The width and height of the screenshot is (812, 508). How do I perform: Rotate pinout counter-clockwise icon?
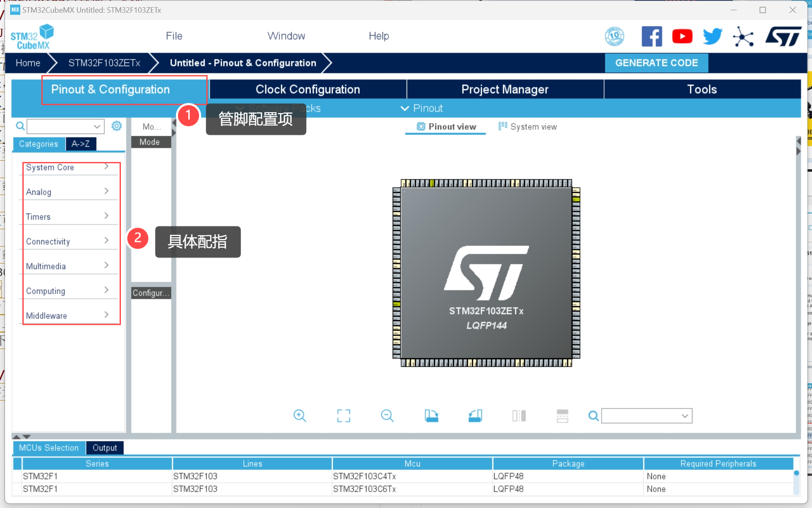click(475, 415)
